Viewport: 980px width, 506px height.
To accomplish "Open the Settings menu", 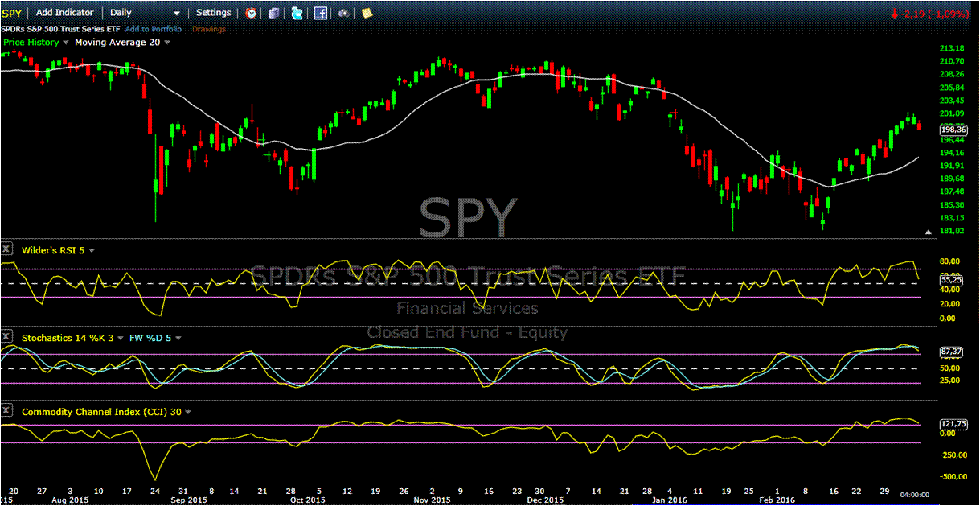I will (x=214, y=13).
